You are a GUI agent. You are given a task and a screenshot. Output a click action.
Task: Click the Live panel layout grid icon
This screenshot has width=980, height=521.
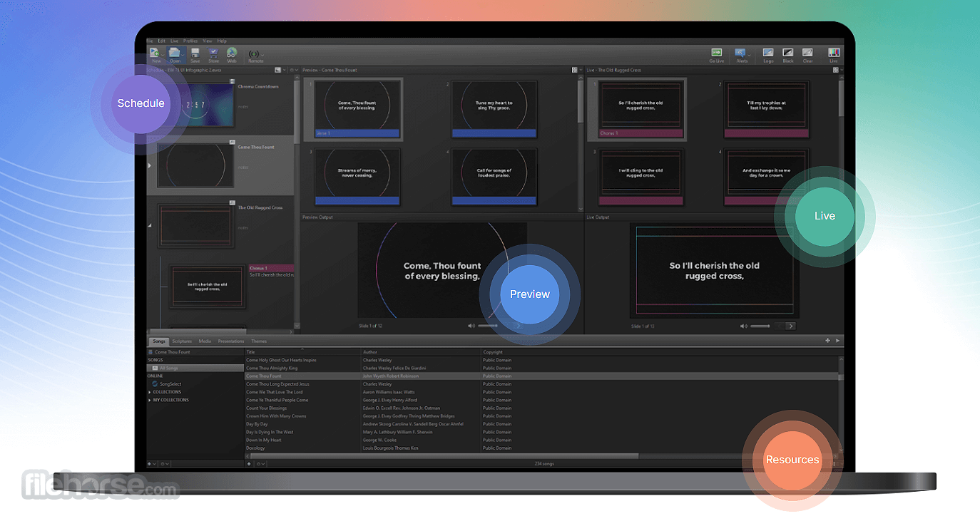[834, 70]
